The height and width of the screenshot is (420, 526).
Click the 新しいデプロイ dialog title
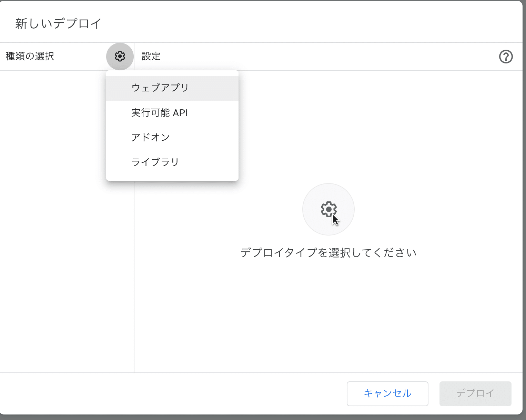click(58, 24)
